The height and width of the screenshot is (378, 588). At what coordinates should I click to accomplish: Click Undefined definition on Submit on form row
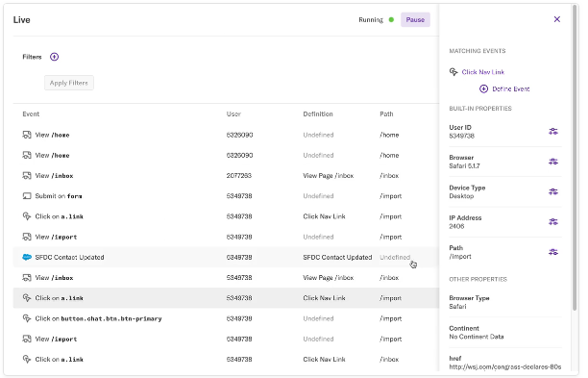pyautogui.click(x=318, y=196)
